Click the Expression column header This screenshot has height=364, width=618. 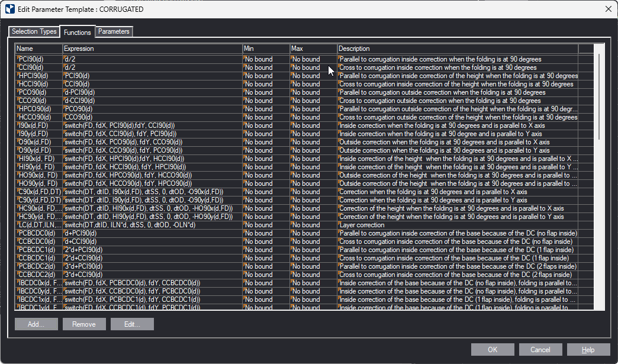(152, 49)
